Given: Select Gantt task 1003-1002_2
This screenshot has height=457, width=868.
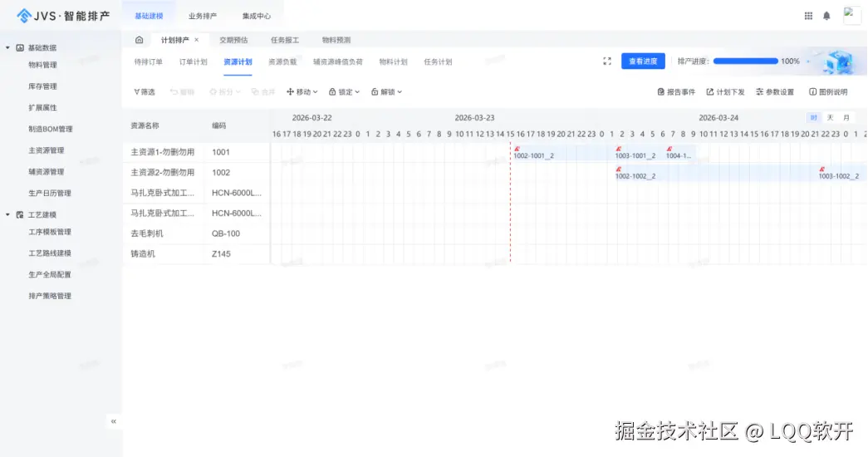Looking at the screenshot, I should [x=842, y=173].
